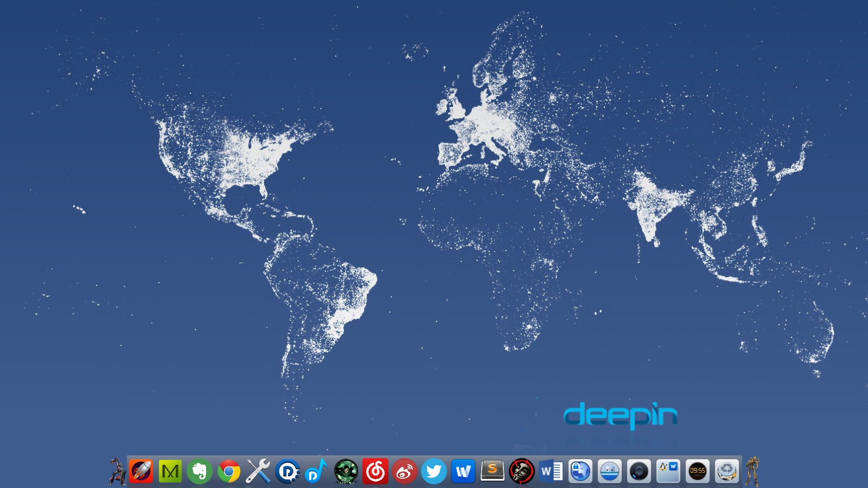868x488 pixels.
Task: Open the Weibo app in the dock
Action: 405,471
